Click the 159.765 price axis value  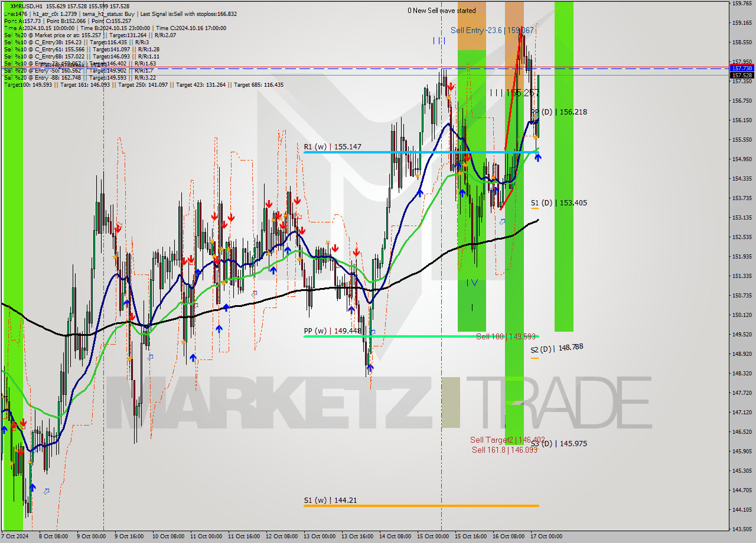tap(742, 4)
